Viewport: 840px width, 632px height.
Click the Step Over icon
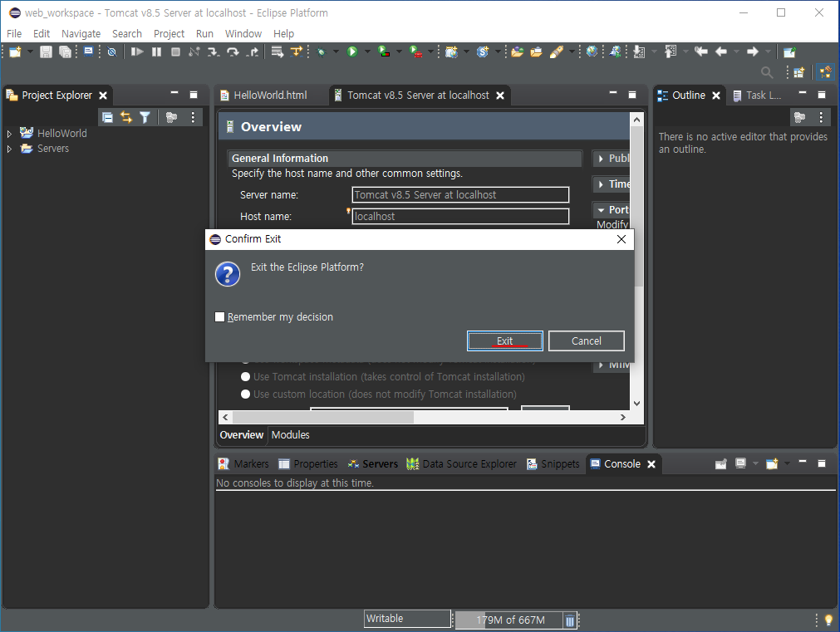(x=233, y=52)
